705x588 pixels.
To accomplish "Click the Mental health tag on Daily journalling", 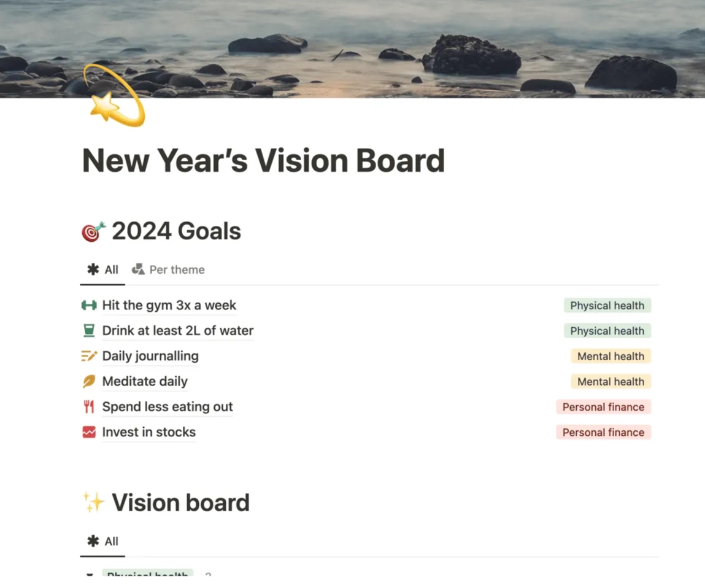I will tap(610, 356).
